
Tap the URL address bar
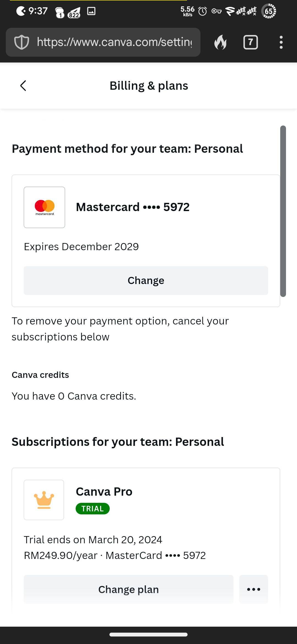tap(114, 42)
